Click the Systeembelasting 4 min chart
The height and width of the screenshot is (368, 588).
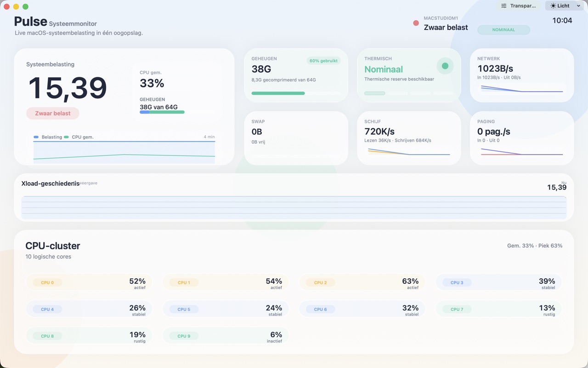[124, 151]
